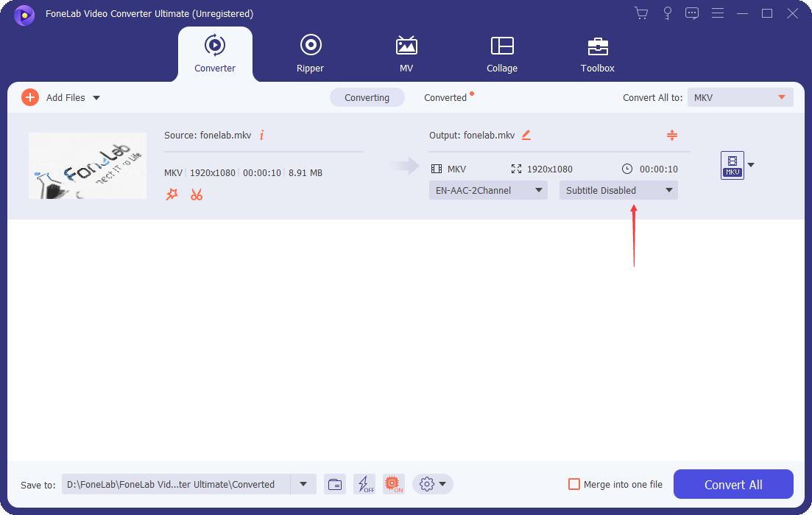Click the compress video icon beside Output
Image resolution: width=812 pixels, height=515 pixels.
pos(671,136)
